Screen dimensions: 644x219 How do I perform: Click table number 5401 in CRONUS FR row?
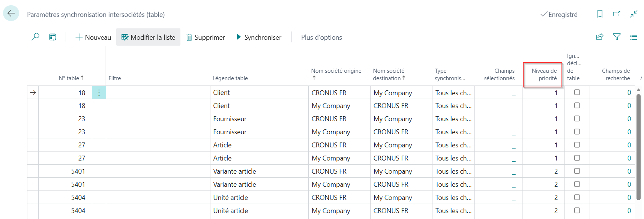click(x=78, y=171)
